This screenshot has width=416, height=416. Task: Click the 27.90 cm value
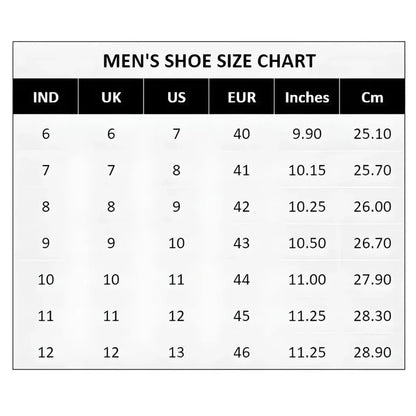point(372,279)
